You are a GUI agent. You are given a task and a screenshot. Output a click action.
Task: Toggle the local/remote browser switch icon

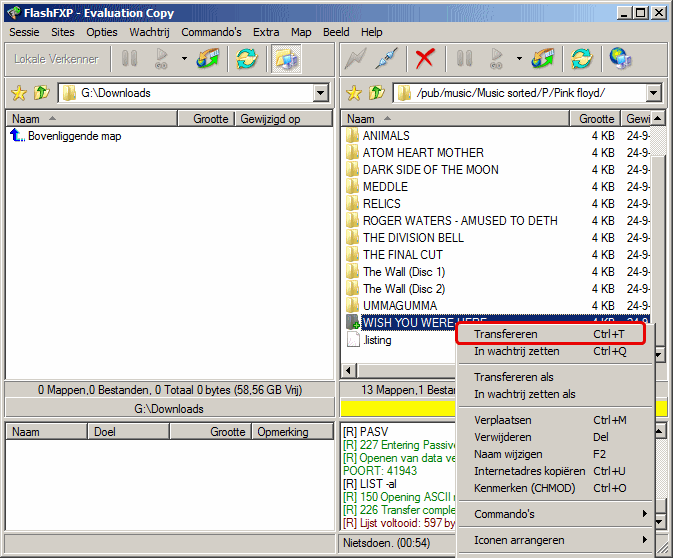(x=286, y=59)
